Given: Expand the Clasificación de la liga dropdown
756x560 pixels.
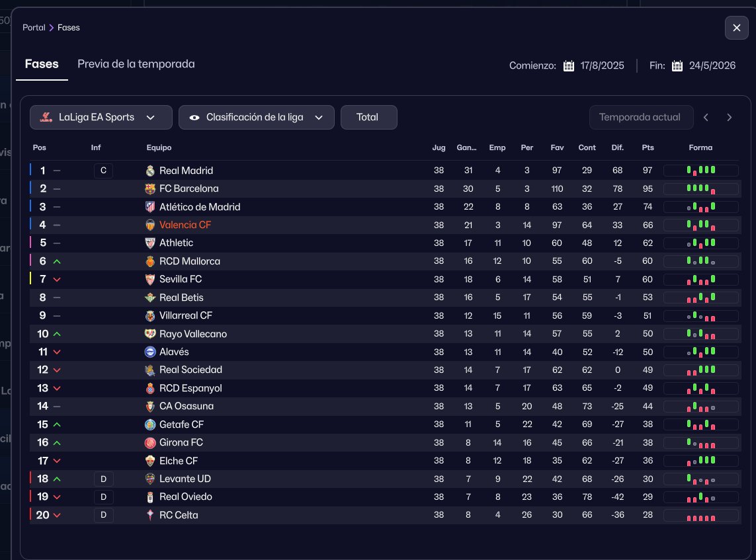Looking at the screenshot, I should click(x=256, y=117).
